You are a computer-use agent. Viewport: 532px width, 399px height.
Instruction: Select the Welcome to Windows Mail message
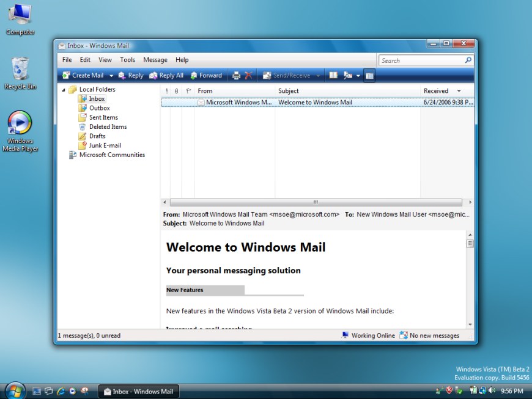[317, 103]
